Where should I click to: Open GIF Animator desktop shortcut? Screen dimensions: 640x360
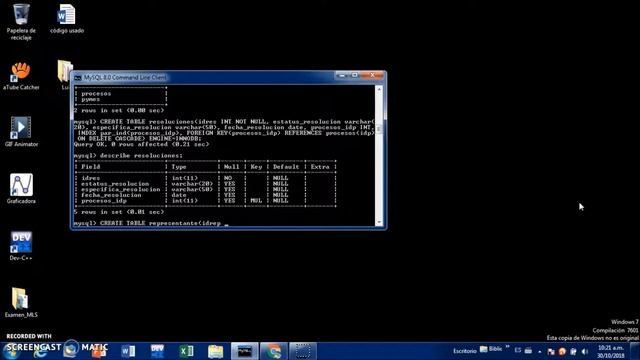21,131
